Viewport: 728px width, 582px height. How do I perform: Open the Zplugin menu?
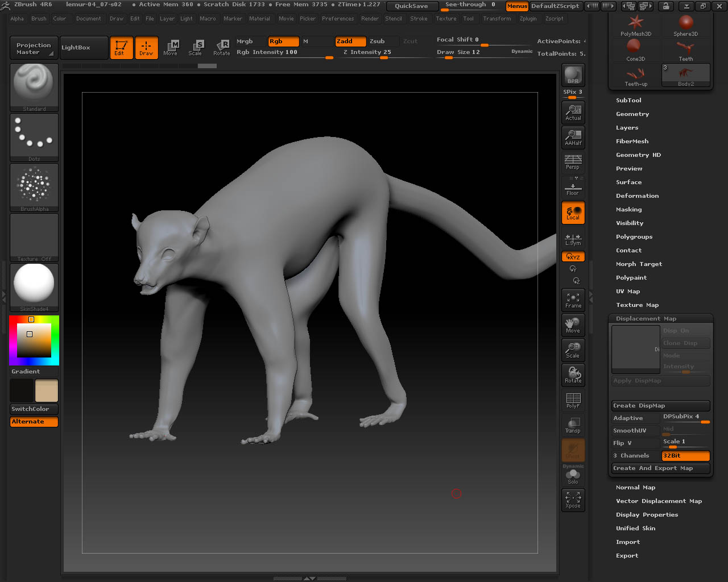point(528,19)
